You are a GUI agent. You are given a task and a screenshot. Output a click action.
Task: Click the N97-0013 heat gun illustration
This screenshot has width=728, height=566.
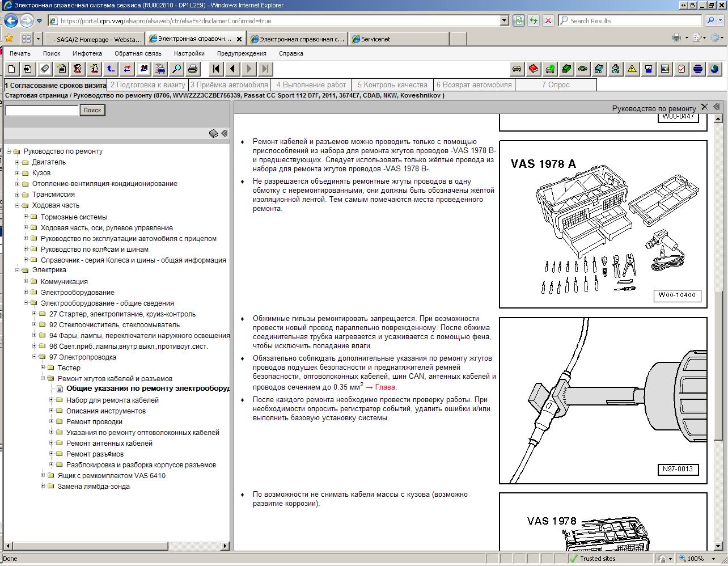click(603, 400)
